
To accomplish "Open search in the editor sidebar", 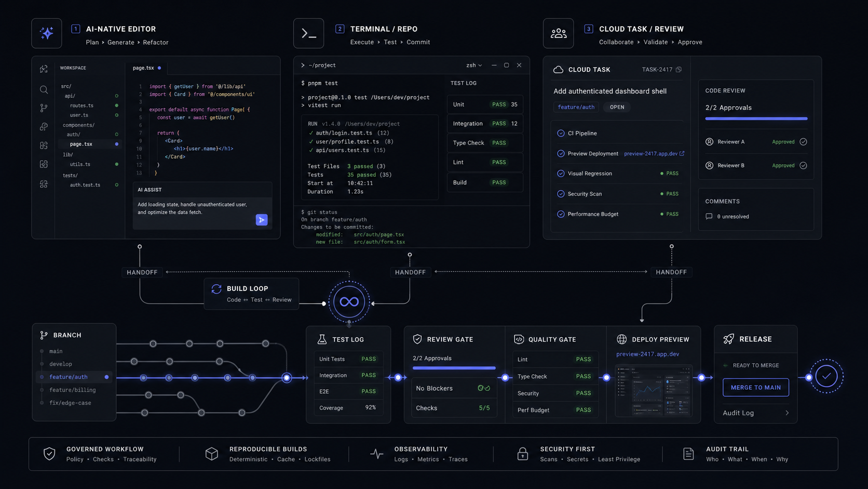I will (44, 89).
